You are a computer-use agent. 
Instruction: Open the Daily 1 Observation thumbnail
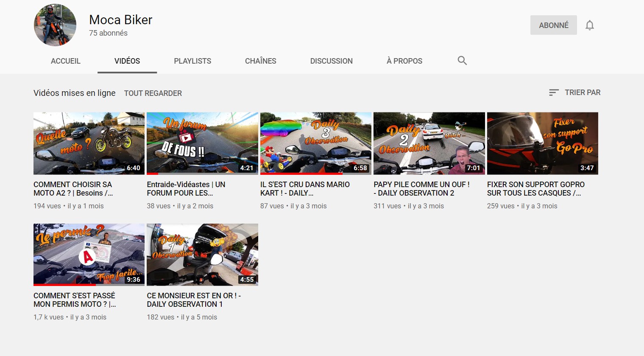[x=202, y=255]
